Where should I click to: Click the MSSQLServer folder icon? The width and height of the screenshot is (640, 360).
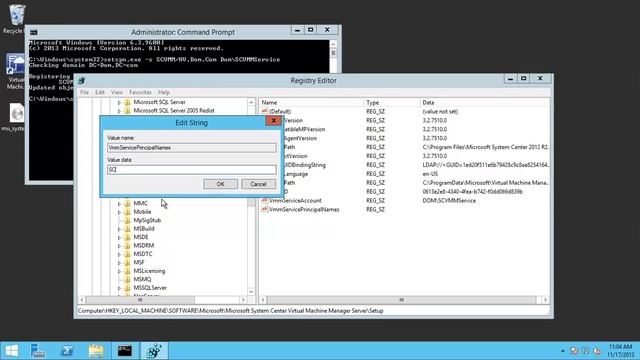click(x=127, y=288)
